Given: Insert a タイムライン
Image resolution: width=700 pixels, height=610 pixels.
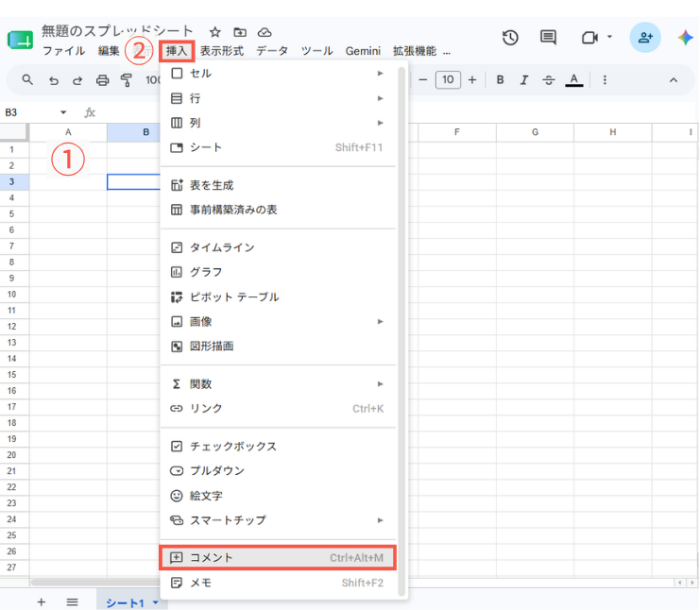Looking at the screenshot, I should click(x=278, y=247).
